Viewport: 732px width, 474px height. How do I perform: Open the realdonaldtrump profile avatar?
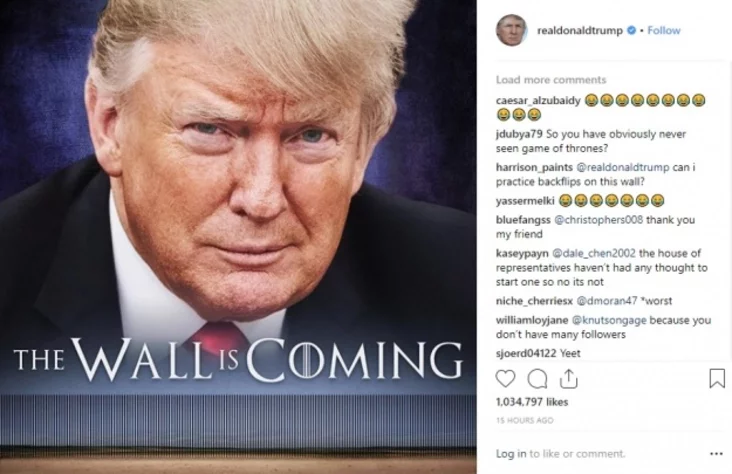tap(511, 30)
